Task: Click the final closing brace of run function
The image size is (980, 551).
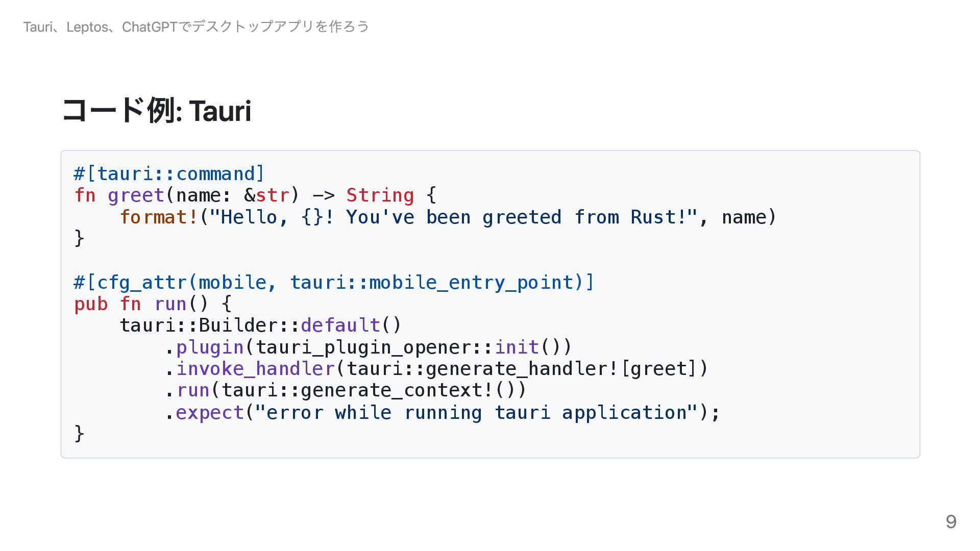Action: click(x=79, y=434)
